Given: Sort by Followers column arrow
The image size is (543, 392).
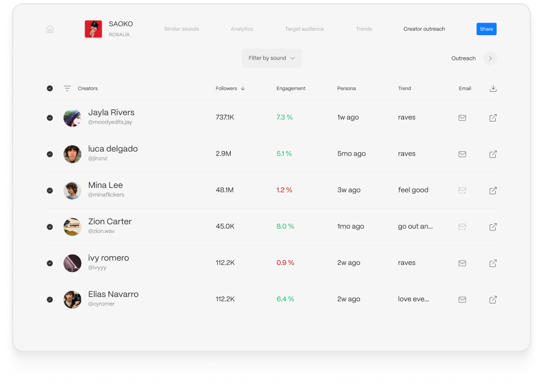Looking at the screenshot, I should 243,89.
